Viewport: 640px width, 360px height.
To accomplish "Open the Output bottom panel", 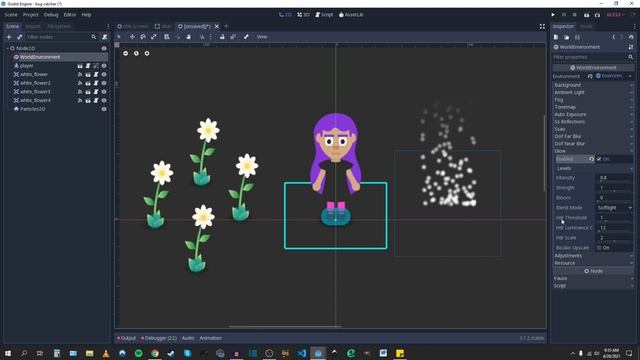I will 127,338.
